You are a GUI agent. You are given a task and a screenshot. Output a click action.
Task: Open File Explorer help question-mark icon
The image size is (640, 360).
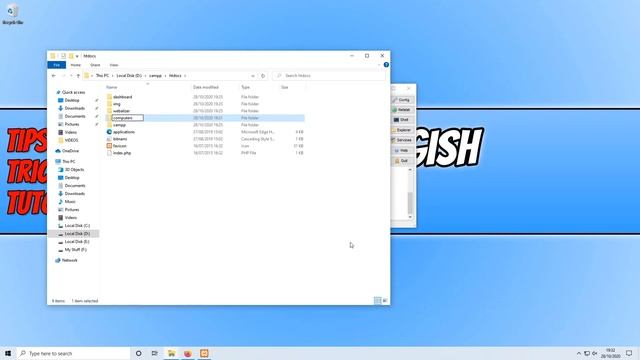coord(386,65)
